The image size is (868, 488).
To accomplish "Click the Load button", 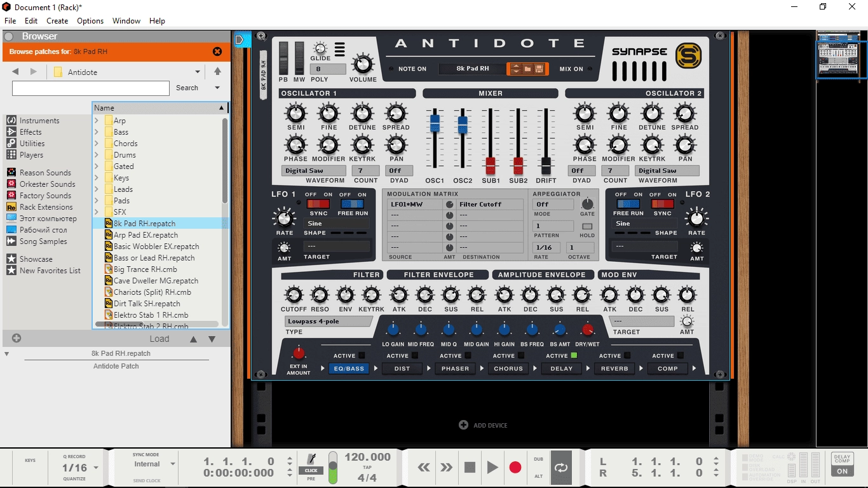I will (x=159, y=339).
